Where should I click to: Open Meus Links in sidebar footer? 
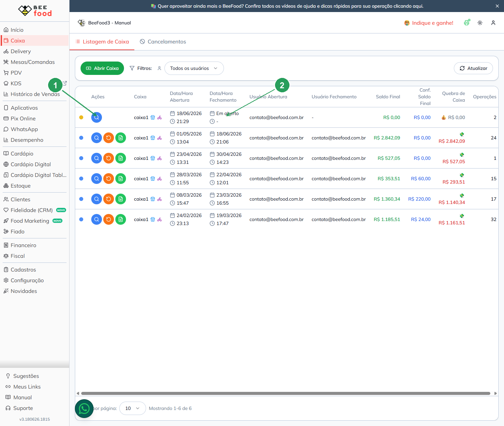(x=35, y=387)
